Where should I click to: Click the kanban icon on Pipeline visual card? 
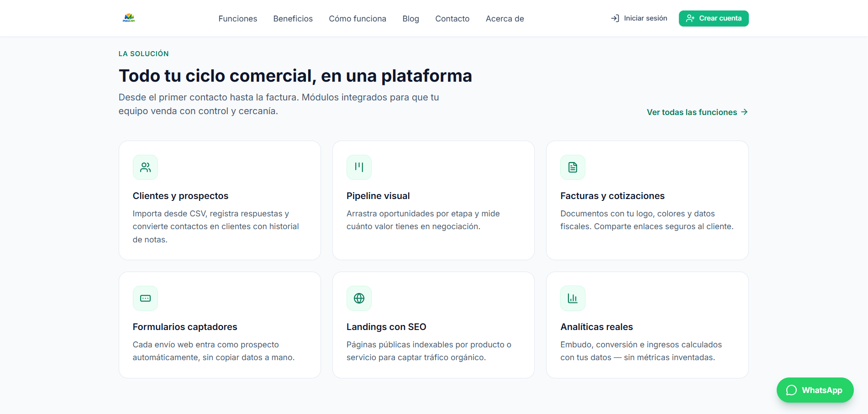click(x=359, y=167)
